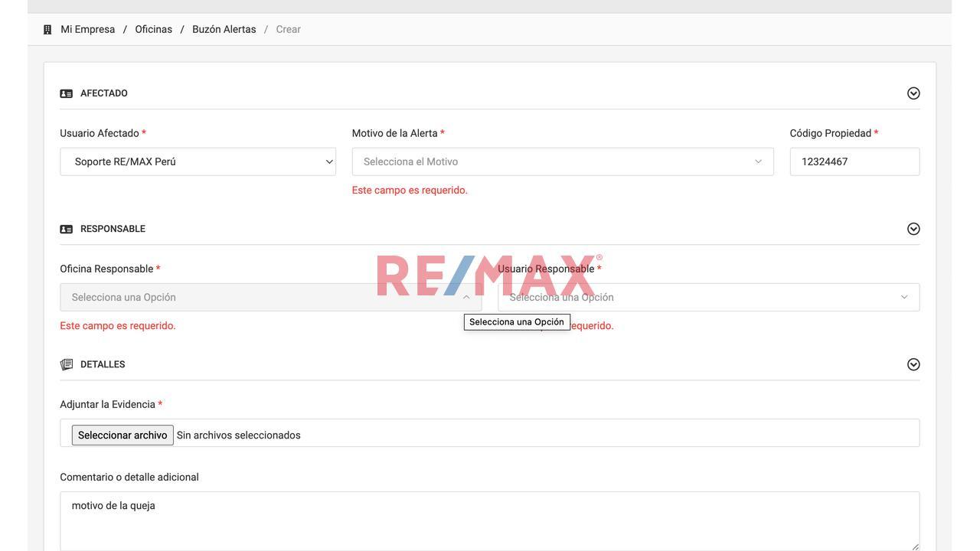Click the Comentario o detalle adicional label

[129, 477]
